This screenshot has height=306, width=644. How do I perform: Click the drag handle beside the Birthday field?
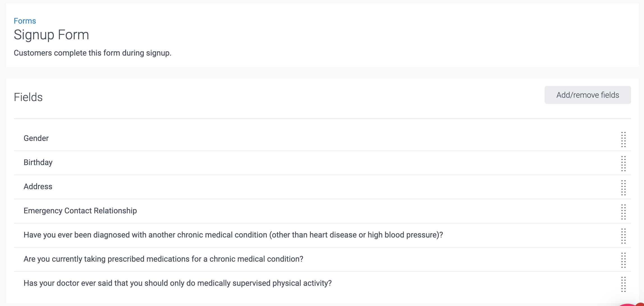pos(624,163)
